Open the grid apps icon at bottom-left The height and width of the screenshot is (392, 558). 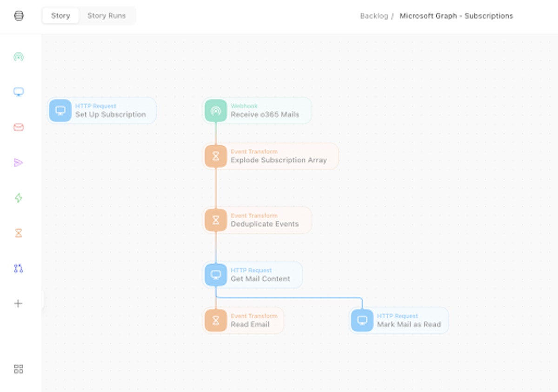click(19, 369)
